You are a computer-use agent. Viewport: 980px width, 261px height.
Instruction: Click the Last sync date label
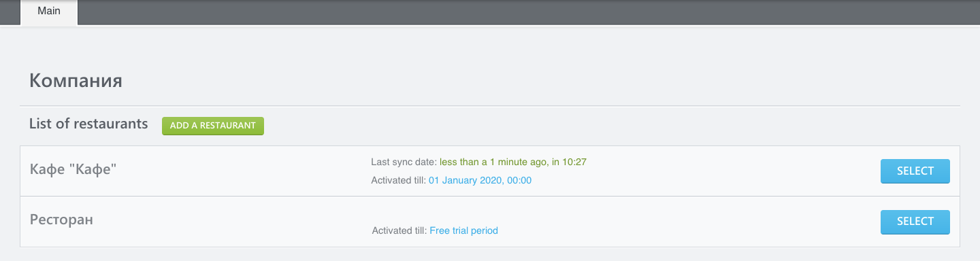[404, 162]
